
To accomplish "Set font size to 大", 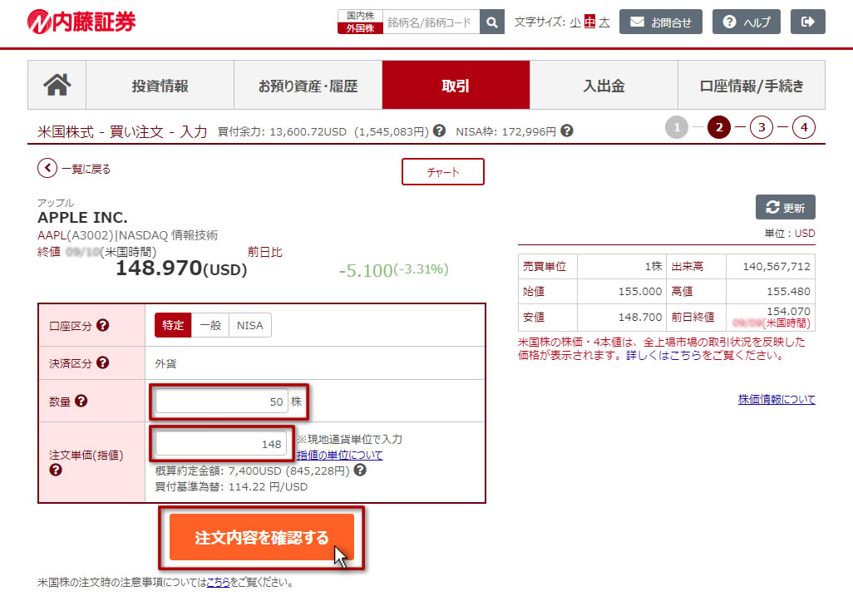I will pos(604,22).
